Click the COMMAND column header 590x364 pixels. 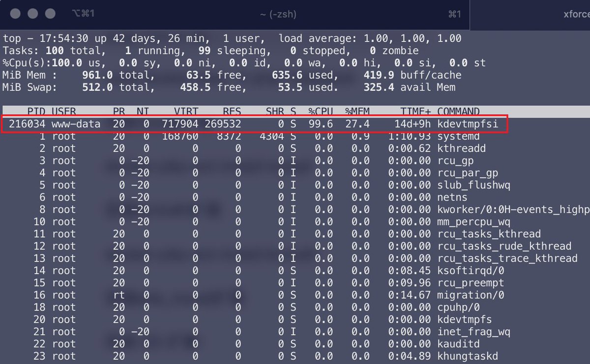tap(458, 111)
